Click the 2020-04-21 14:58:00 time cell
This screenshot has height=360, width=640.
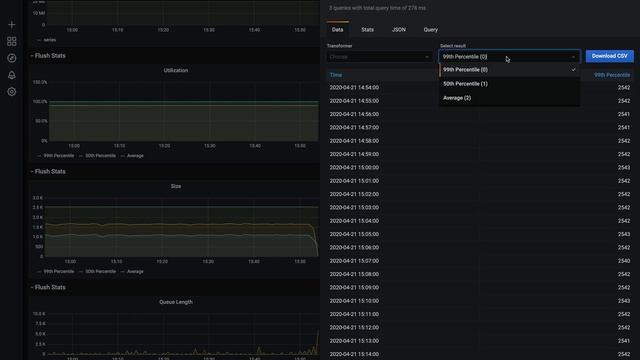pos(354,141)
